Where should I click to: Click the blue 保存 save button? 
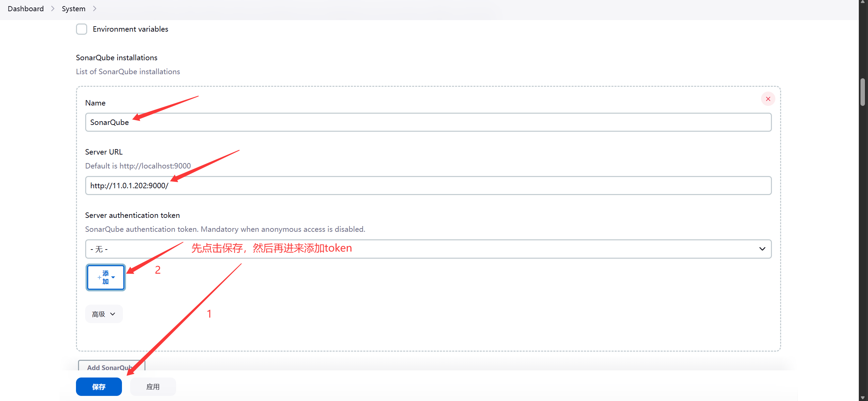coord(99,387)
